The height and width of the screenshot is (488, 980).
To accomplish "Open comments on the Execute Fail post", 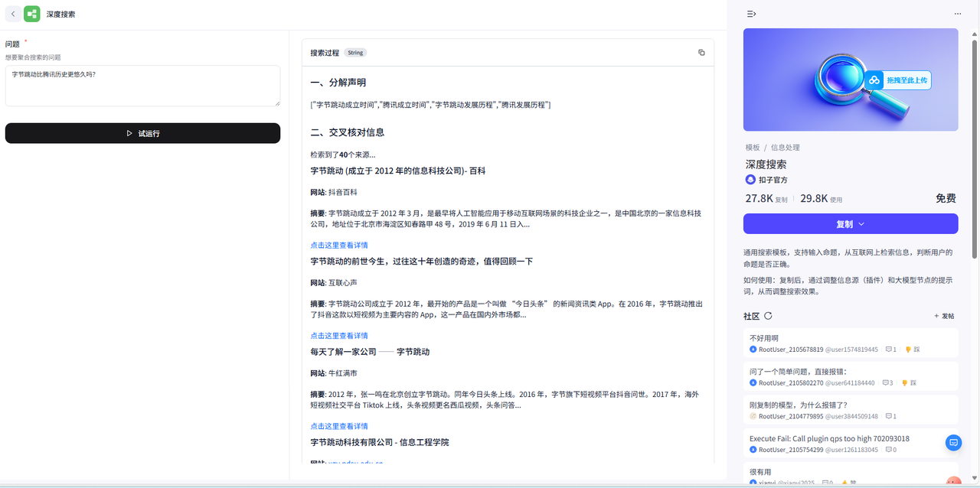I will 890,450.
